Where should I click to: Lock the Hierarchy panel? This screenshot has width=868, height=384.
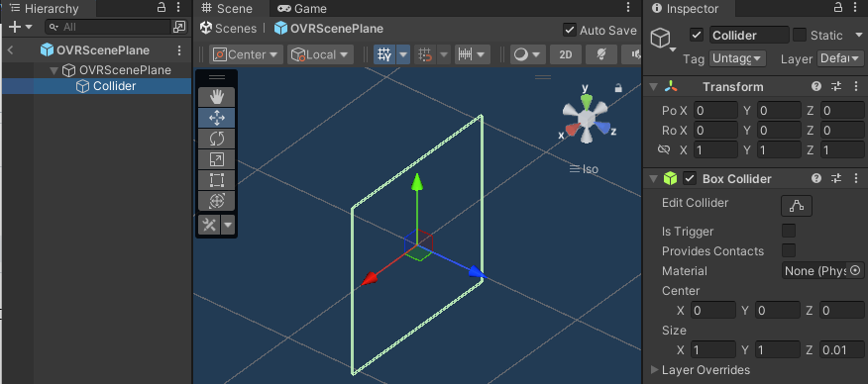[x=162, y=7]
